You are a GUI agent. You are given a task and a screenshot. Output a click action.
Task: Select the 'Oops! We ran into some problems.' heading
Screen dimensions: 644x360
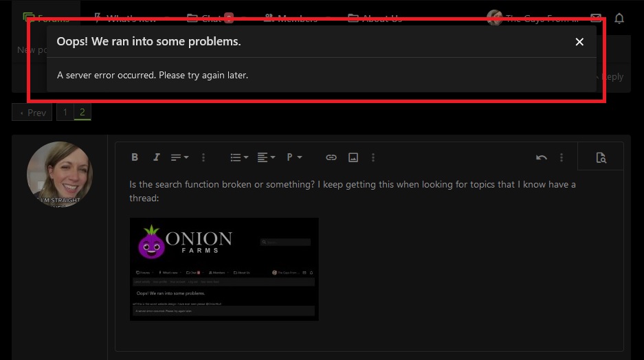(x=148, y=41)
